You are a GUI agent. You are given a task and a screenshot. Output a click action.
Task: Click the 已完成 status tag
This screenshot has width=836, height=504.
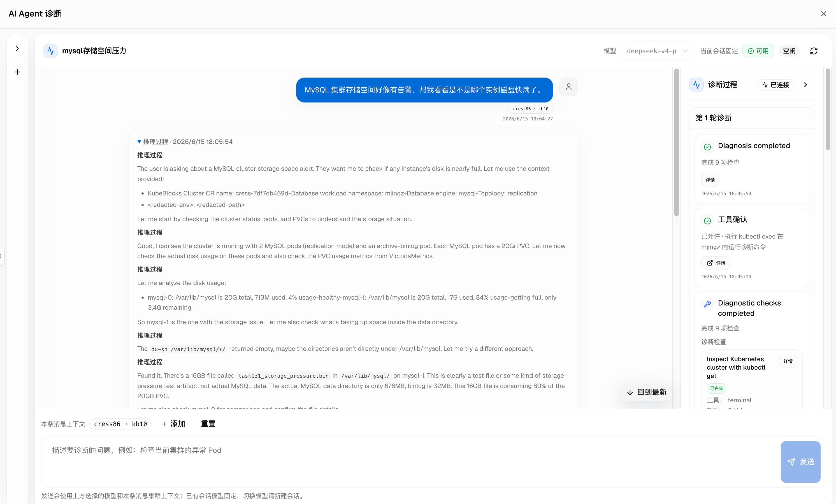coord(716,388)
